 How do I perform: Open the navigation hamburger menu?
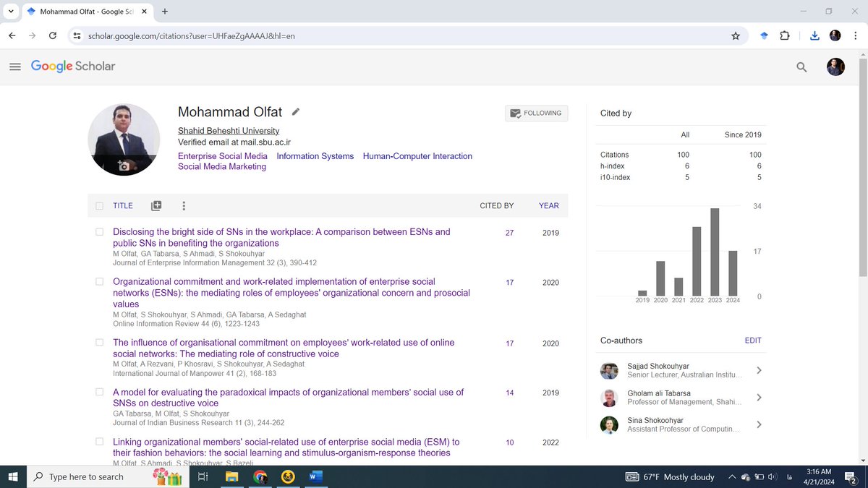click(x=14, y=66)
